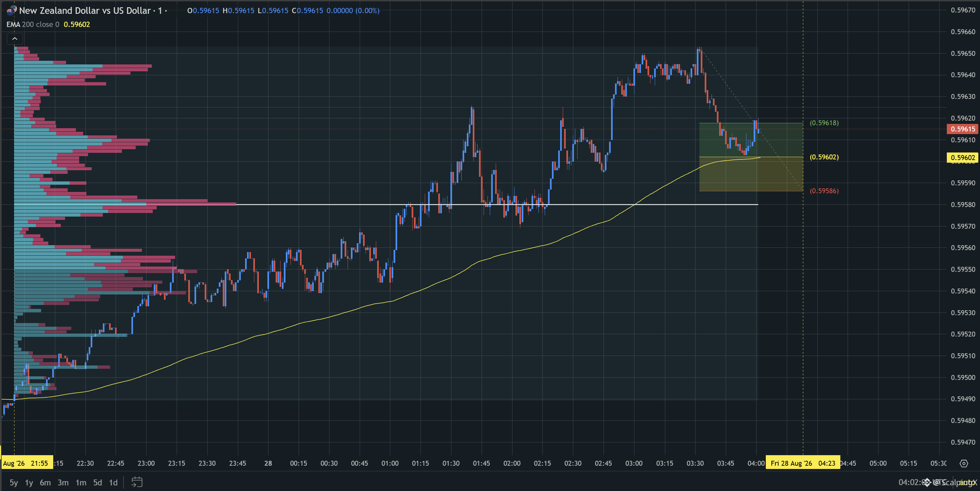Select the 6m time range
The image size is (980, 491).
click(x=45, y=483)
